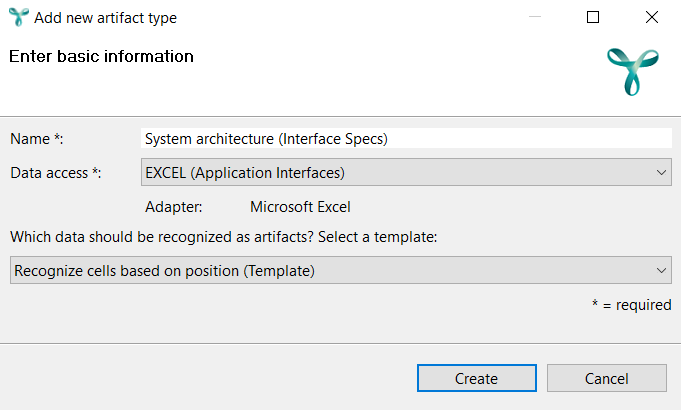Viewport: 681px width, 410px height.
Task: Click the chevron on the template dropdown
Action: pyautogui.click(x=661, y=271)
